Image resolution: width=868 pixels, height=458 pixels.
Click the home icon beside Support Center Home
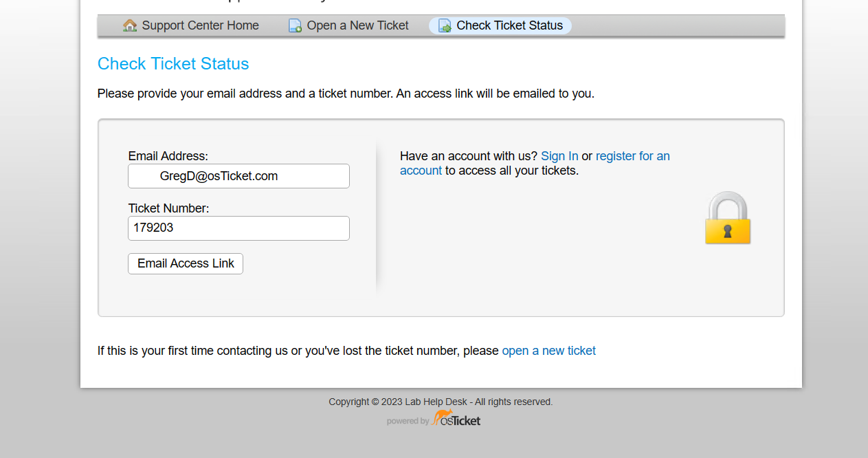pos(130,25)
